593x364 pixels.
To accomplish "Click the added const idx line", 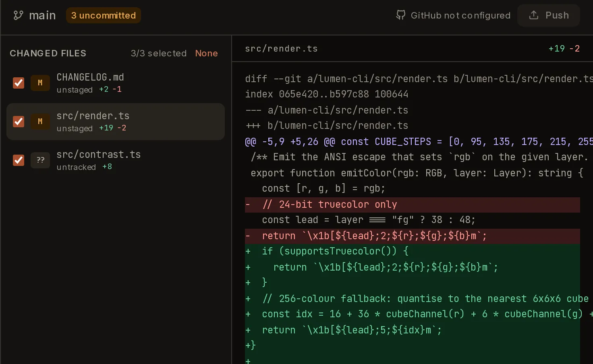I will [413, 314].
